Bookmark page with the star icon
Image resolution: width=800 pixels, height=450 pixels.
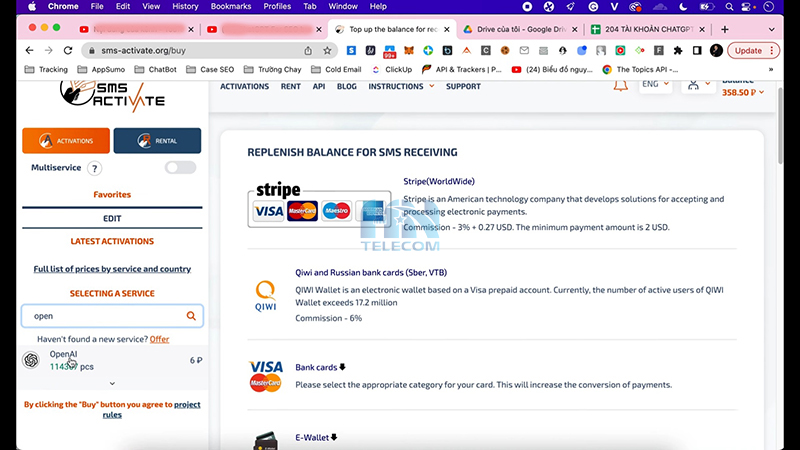click(327, 50)
